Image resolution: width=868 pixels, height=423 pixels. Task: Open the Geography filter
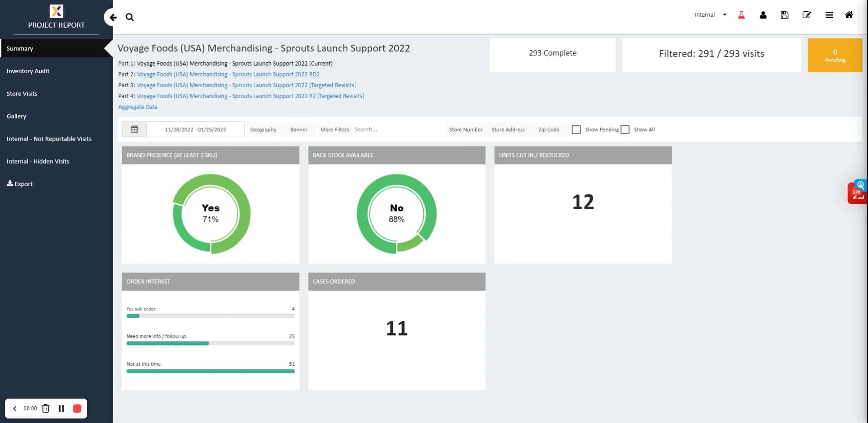[263, 129]
